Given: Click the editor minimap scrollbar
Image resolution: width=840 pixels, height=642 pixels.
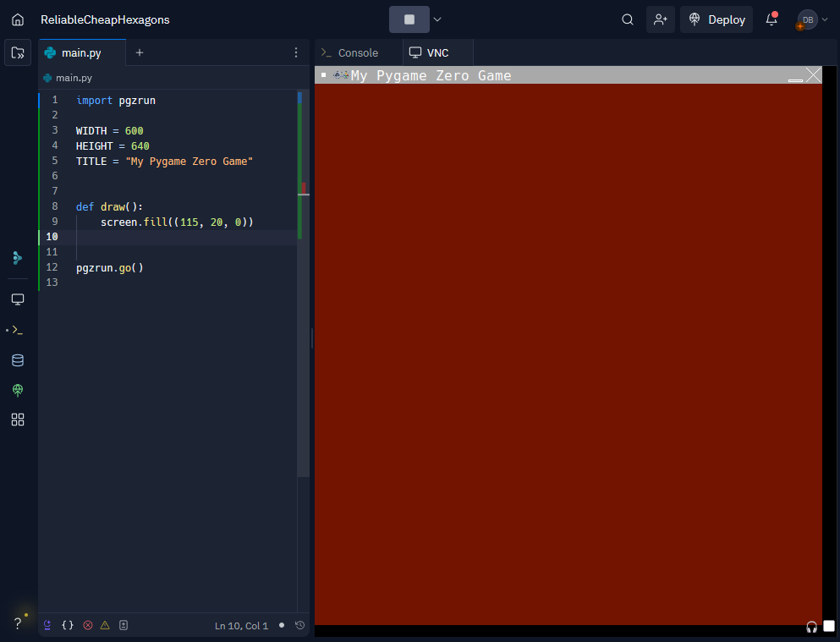Looking at the screenshot, I should click(x=303, y=284).
